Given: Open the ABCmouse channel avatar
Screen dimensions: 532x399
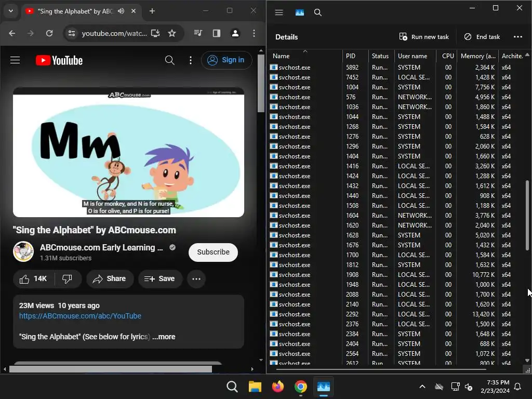Looking at the screenshot, I should [23, 252].
